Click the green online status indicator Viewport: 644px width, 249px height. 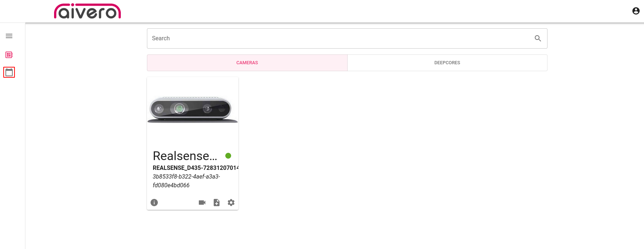(x=228, y=156)
